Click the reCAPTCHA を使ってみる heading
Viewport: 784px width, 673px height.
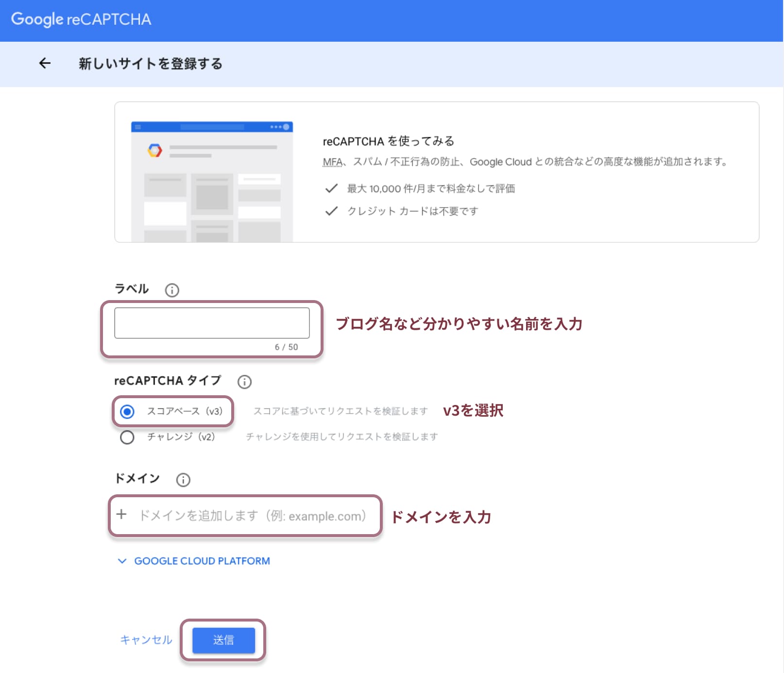(x=389, y=141)
